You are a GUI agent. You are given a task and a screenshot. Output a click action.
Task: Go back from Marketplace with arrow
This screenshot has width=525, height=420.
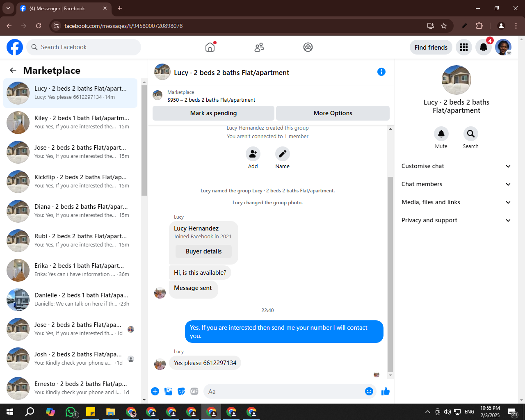13,70
